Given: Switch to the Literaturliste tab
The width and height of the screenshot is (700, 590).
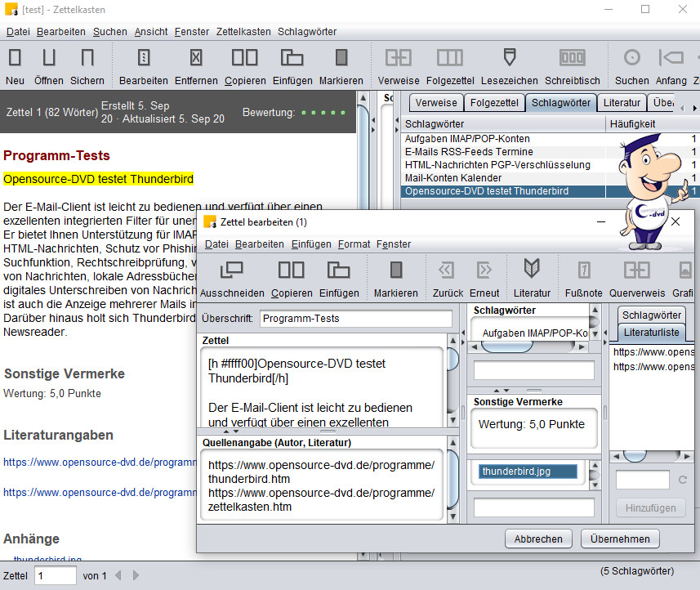Looking at the screenshot, I should pos(651,332).
